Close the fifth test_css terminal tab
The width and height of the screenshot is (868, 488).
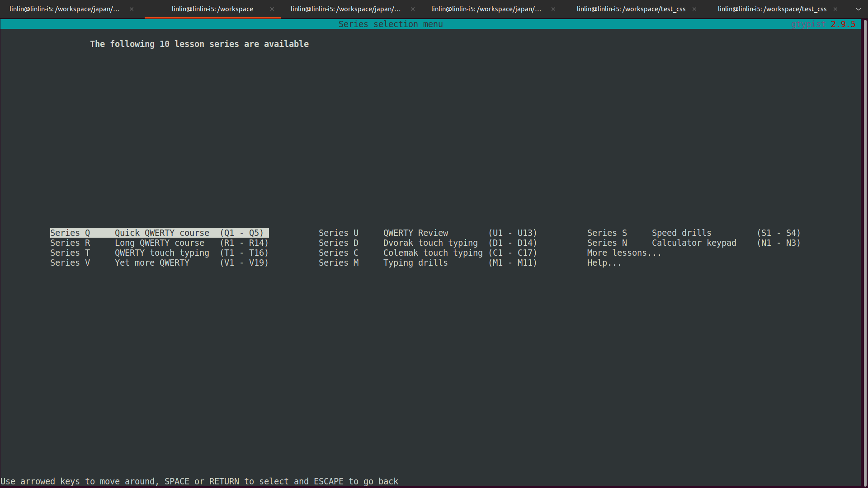point(694,9)
